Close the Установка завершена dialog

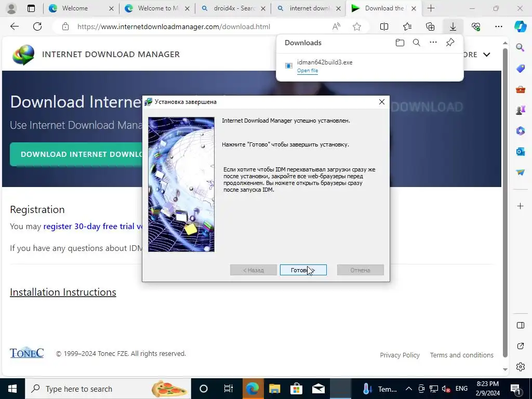pos(382,102)
